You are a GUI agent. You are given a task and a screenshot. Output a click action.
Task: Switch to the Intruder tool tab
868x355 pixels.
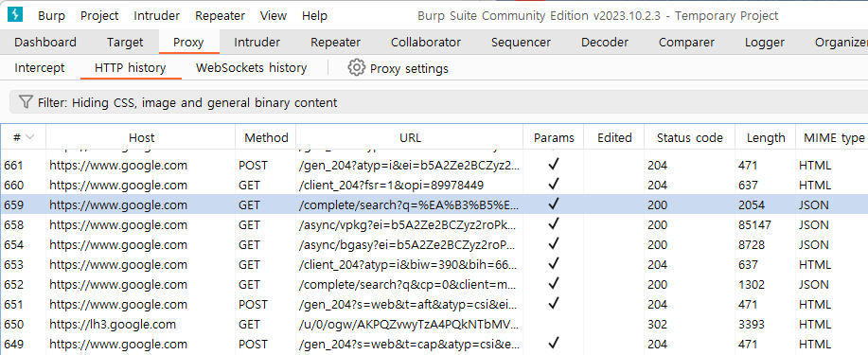tap(257, 42)
